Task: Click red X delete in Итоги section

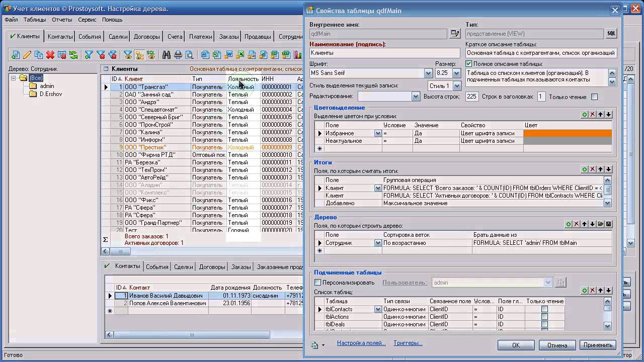Action: pyautogui.click(x=593, y=169)
